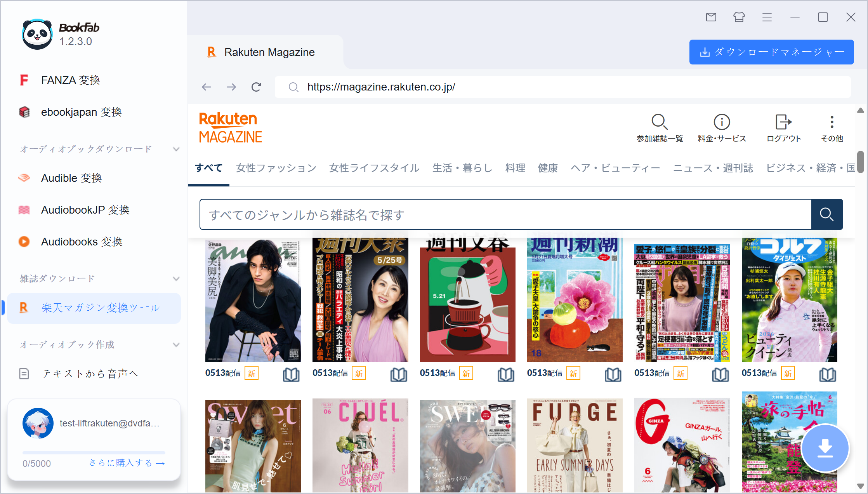Open the 週刊大衆 magazine cover

click(360, 300)
